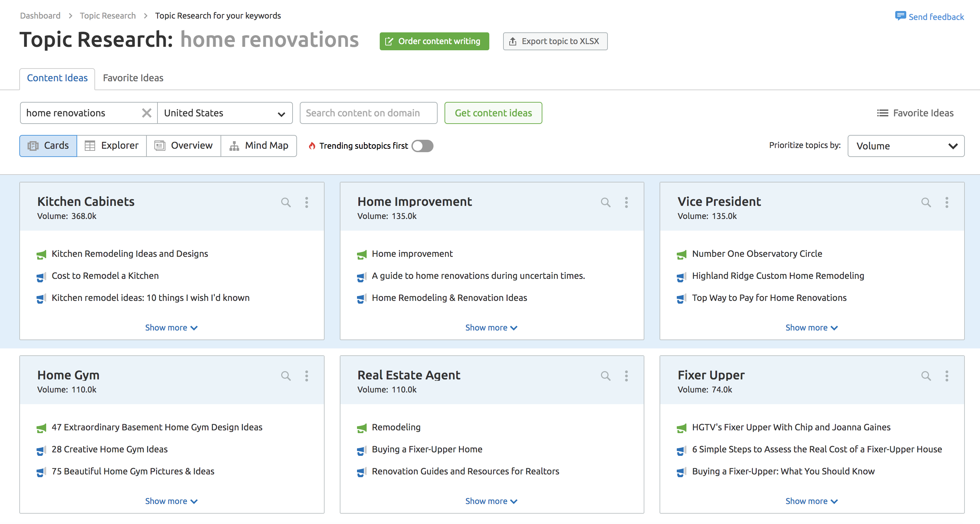Open A guide to home renovations headline

click(x=478, y=276)
